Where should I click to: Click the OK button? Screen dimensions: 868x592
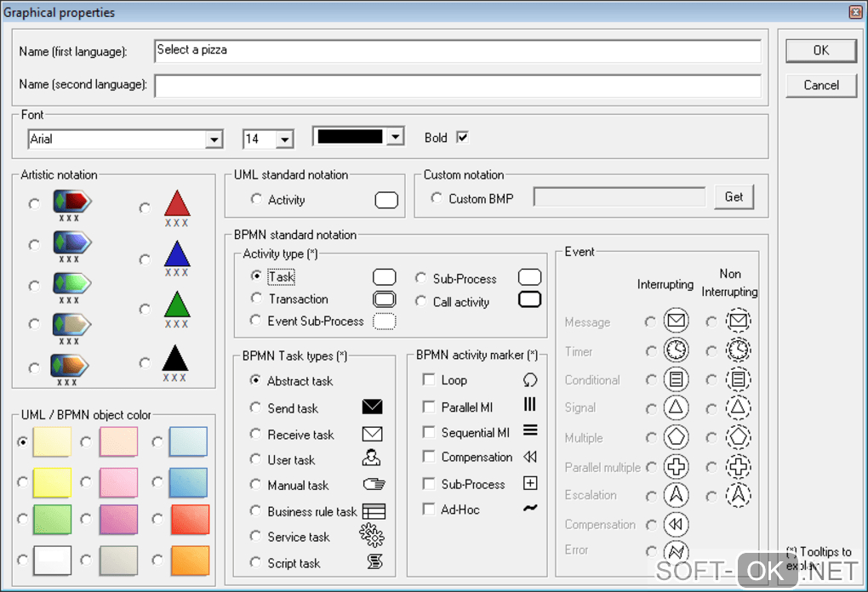point(821,50)
